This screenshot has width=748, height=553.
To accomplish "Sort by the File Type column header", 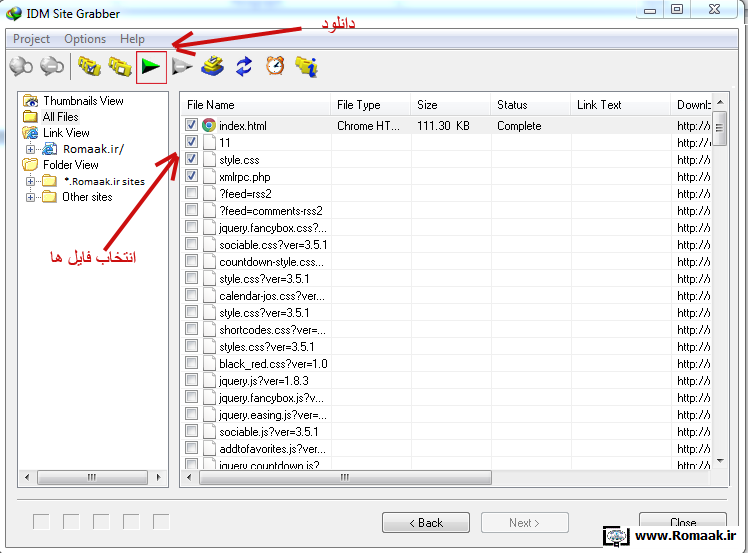I will point(370,104).
